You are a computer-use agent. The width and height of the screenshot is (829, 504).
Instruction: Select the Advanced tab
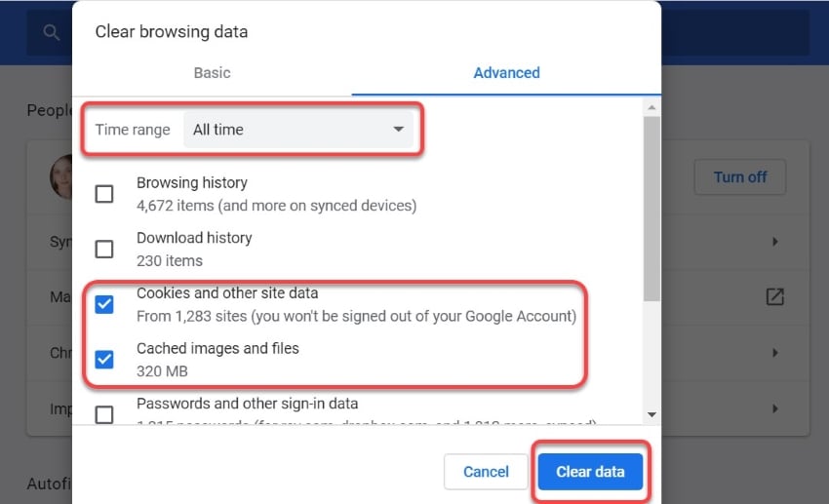pos(506,73)
